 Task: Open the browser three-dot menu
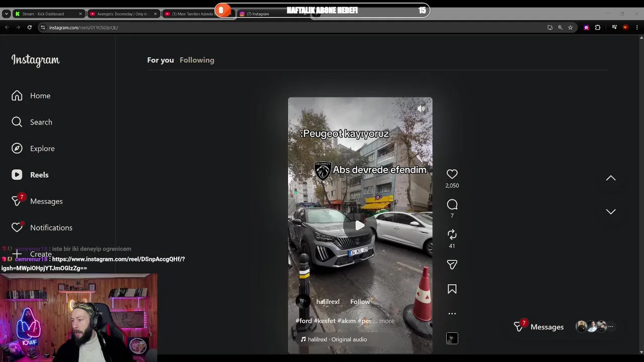point(636,28)
